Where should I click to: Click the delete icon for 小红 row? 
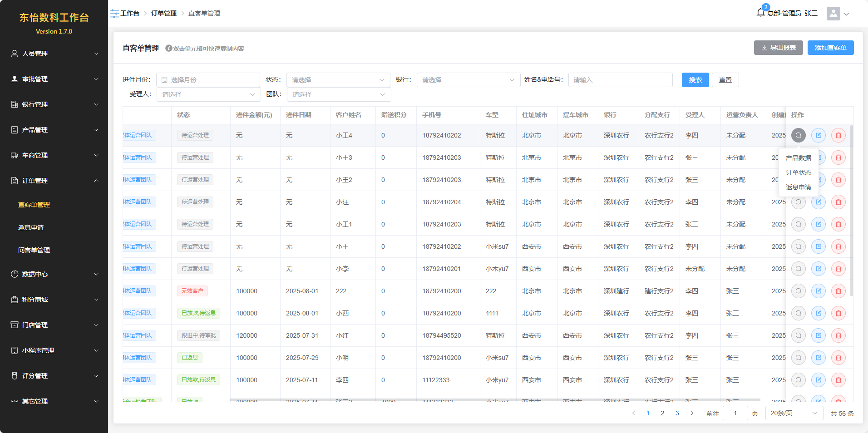(838, 335)
